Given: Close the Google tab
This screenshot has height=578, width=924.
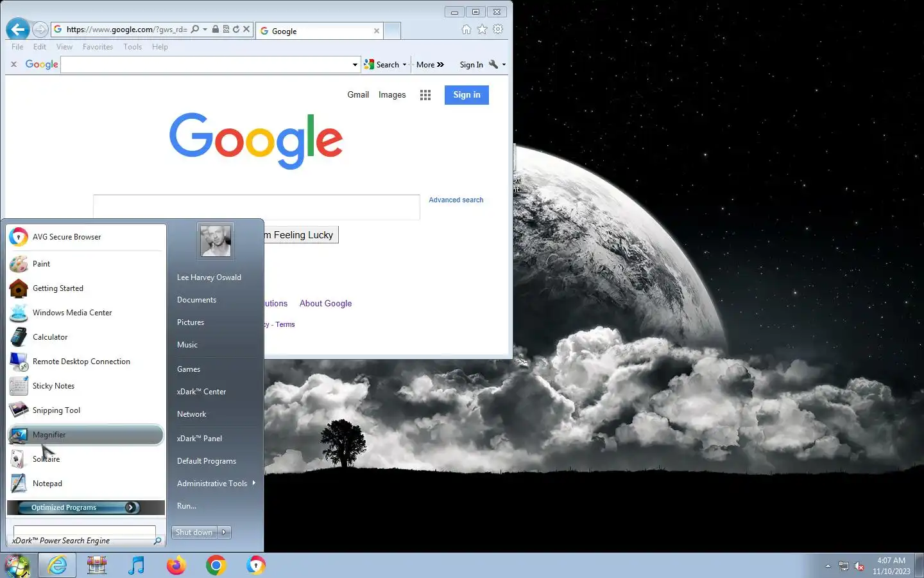Looking at the screenshot, I should (x=377, y=31).
